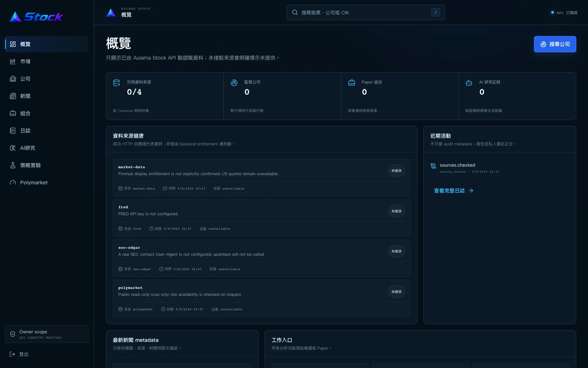Click the FRED API key not configured message
Viewport: 588px width, 368px height.
tap(148, 214)
